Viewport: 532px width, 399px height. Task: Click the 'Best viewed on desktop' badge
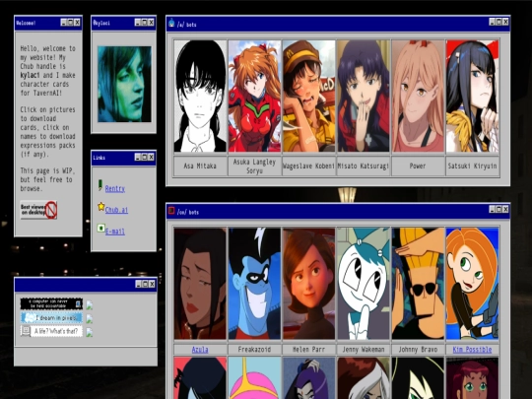tap(38, 210)
